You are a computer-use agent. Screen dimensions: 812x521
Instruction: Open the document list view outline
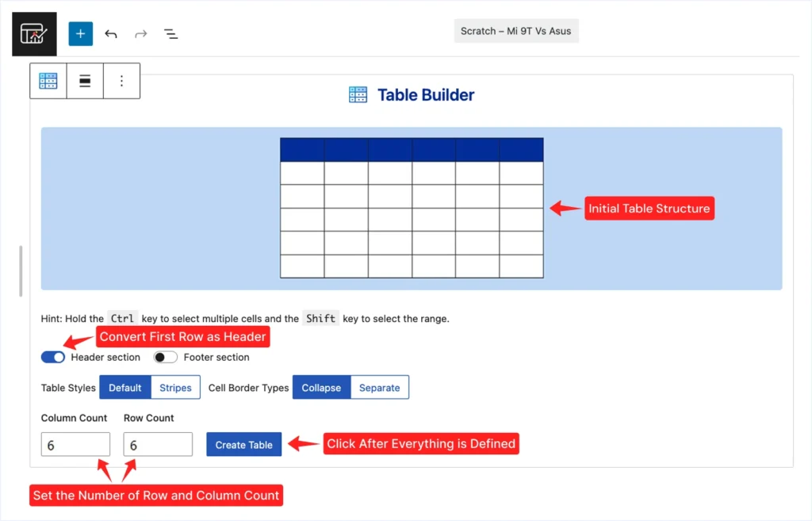[x=170, y=34]
